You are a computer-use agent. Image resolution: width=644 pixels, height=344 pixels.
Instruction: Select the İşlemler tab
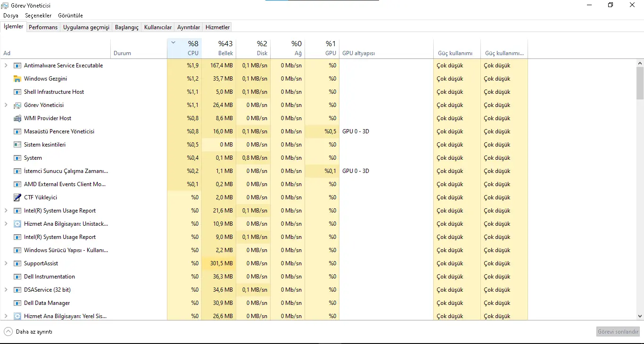[14, 26]
